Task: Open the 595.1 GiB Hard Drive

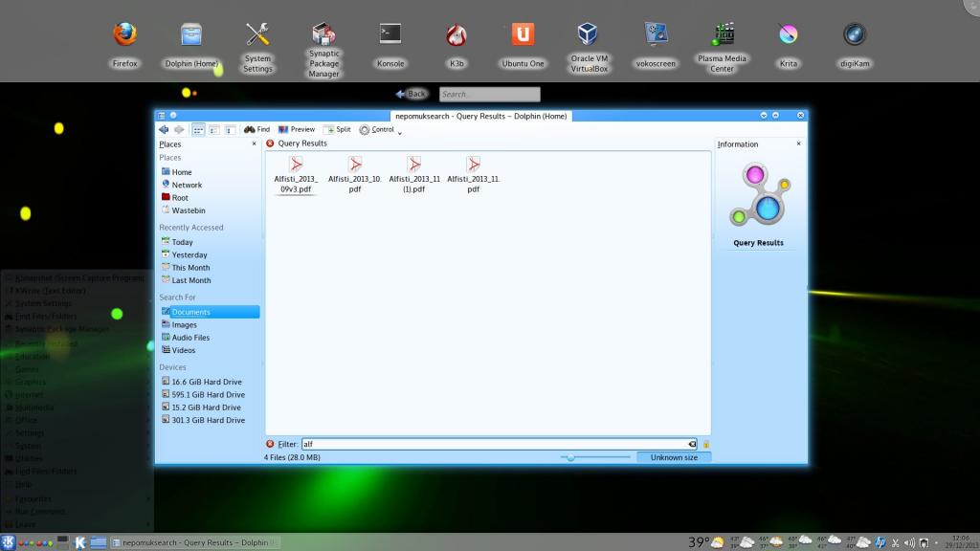Action: click(208, 394)
